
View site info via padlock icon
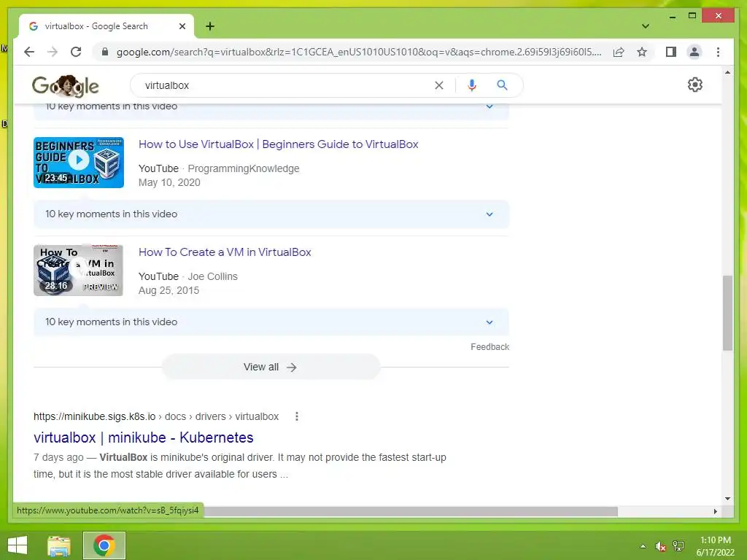click(105, 52)
